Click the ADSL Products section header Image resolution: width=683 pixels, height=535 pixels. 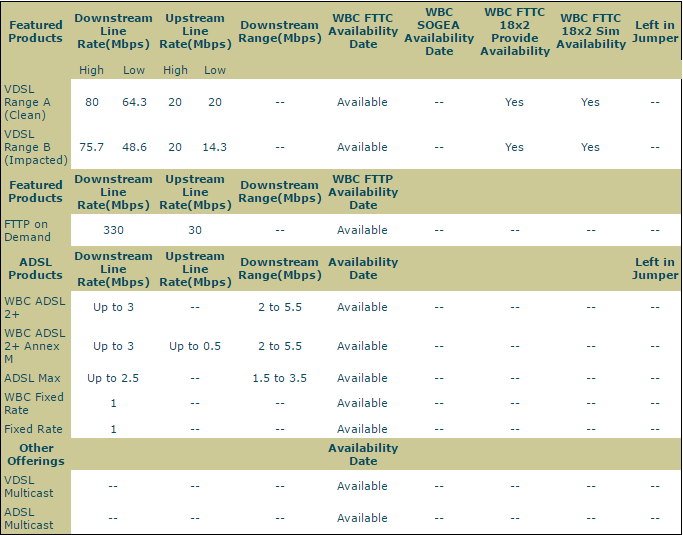(36, 269)
